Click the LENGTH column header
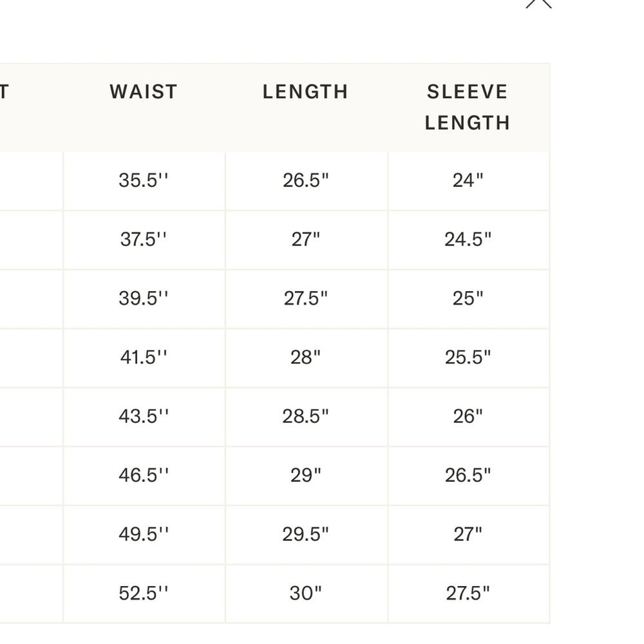The image size is (644, 644). [x=305, y=92]
